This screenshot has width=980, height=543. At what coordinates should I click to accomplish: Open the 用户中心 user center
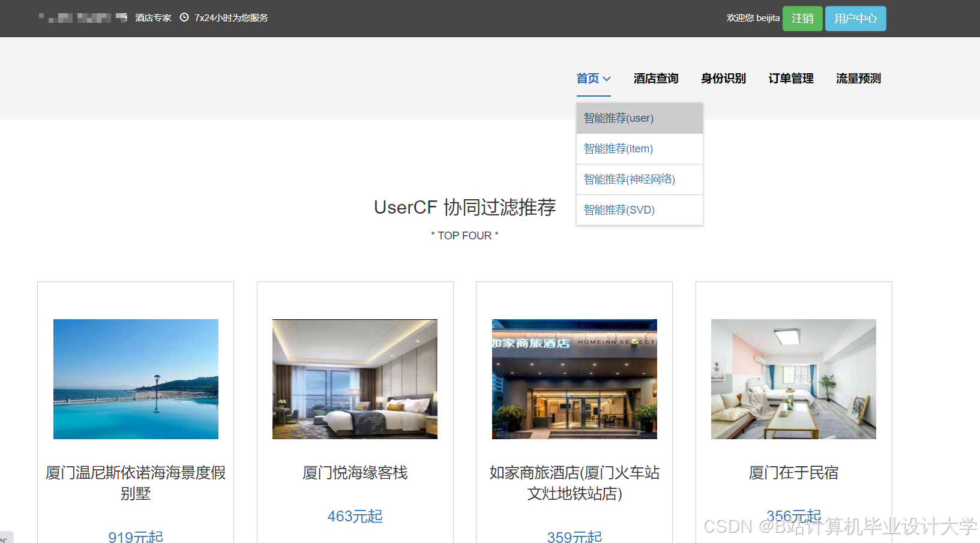pyautogui.click(x=855, y=18)
